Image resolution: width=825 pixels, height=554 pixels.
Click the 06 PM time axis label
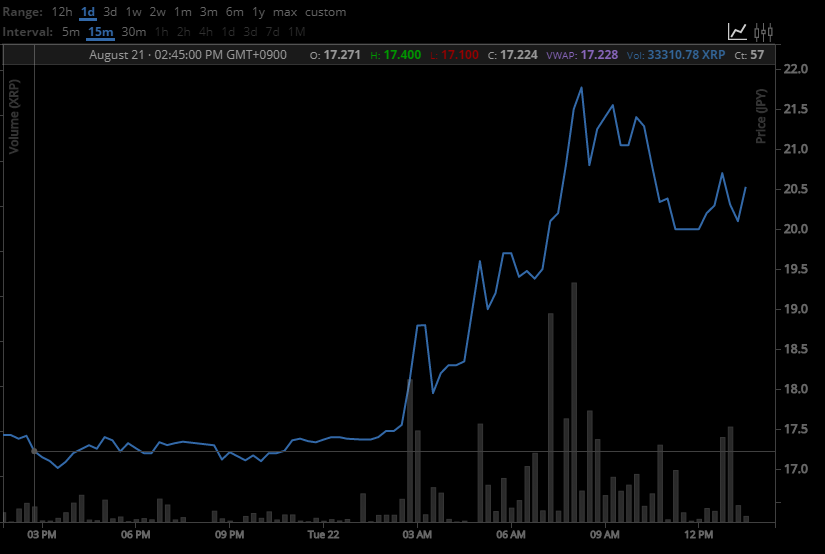(135, 535)
